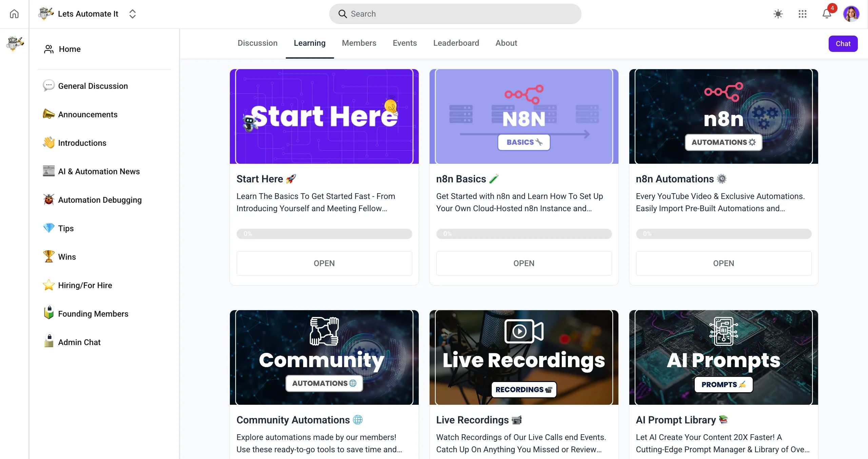The width and height of the screenshot is (868, 459).
Task: Switch to the Members tab
Action: [x=359, y=43]
